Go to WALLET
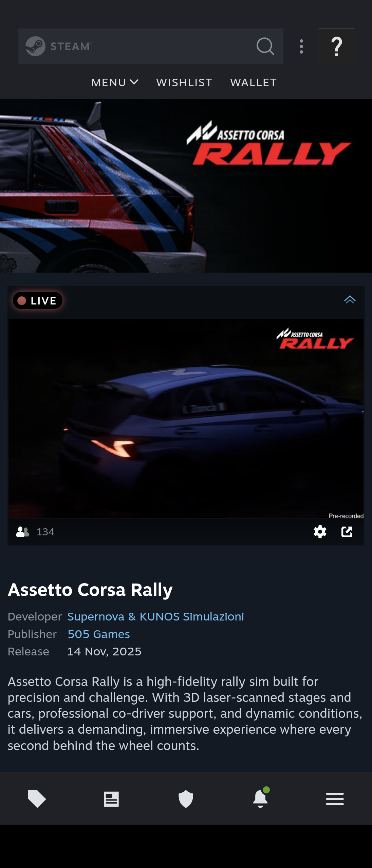This screenshot has width=372, height=868. tap(253, 82)
